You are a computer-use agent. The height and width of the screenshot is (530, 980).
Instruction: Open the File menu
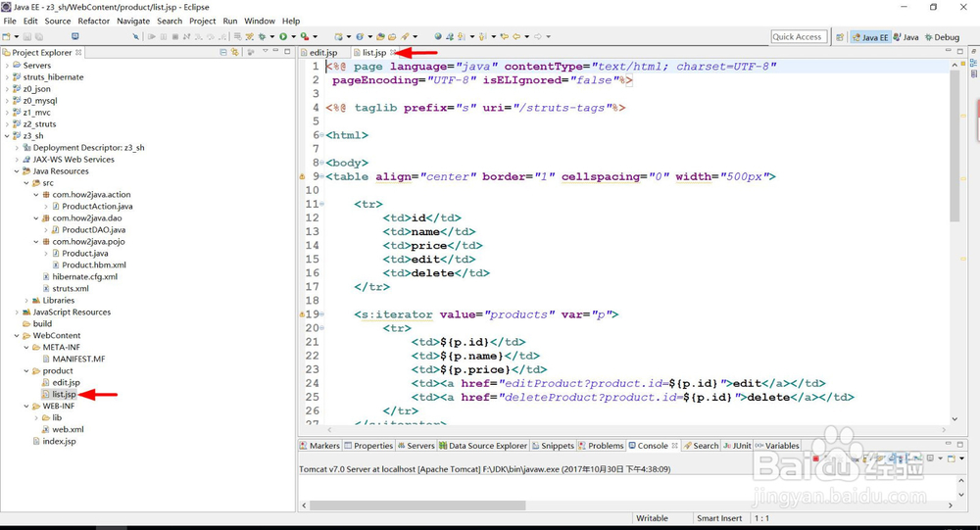pos(10,21)
